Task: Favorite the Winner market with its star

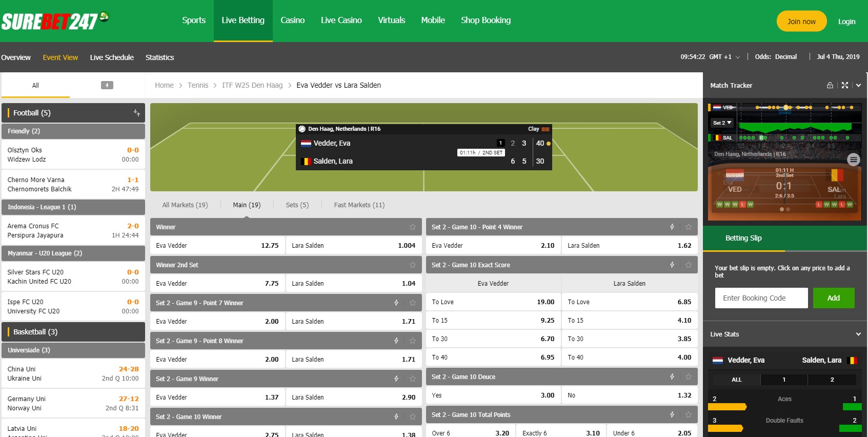Action: click(x=413, y=227)
